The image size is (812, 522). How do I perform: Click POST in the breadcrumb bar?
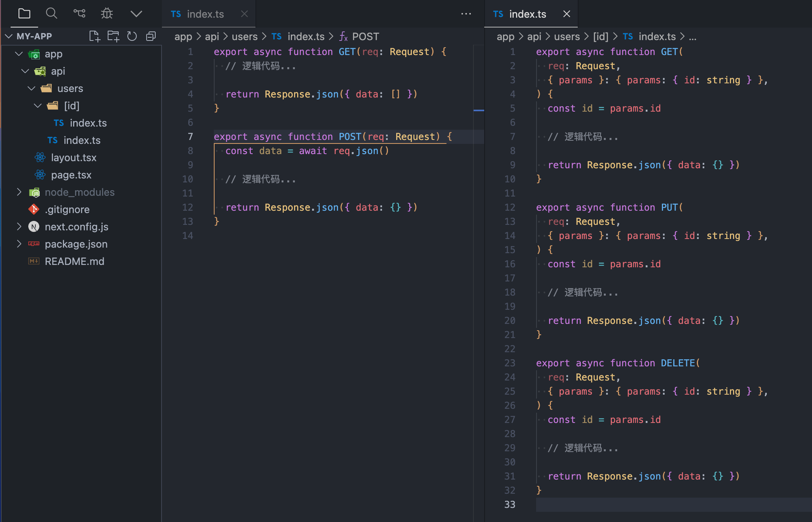coord(365,36)
